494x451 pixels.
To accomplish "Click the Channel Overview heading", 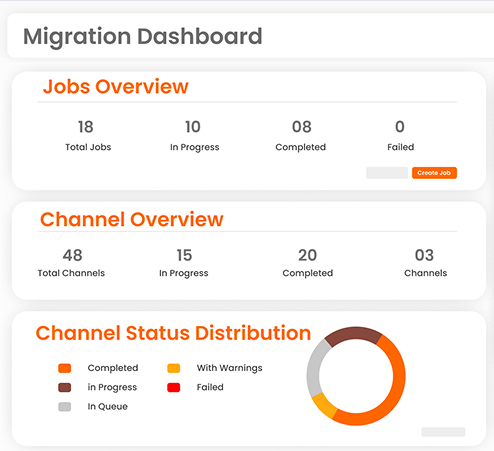I will tap(132, 219).
